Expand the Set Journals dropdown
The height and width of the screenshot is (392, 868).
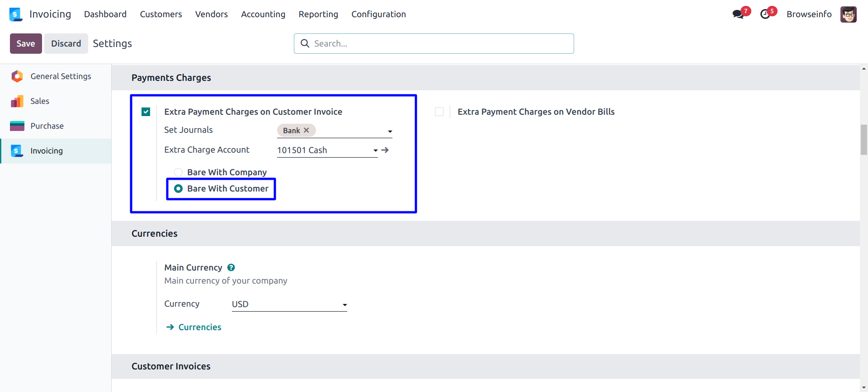pos(390,131)
